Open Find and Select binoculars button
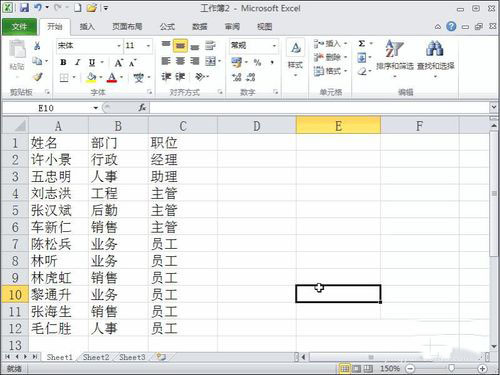This screenshot has height=375, width=500. (x=435, y=58)
